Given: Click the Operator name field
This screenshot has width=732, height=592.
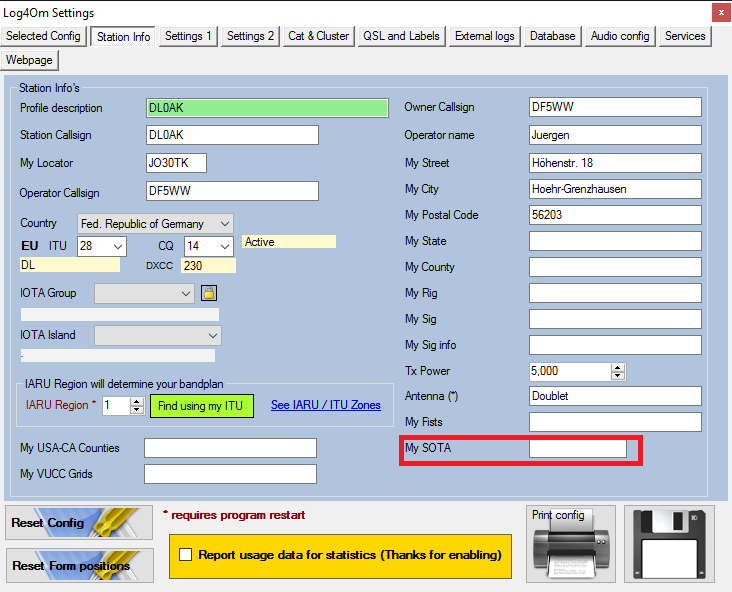Looking at the screenshot, I should pos(615,135).
